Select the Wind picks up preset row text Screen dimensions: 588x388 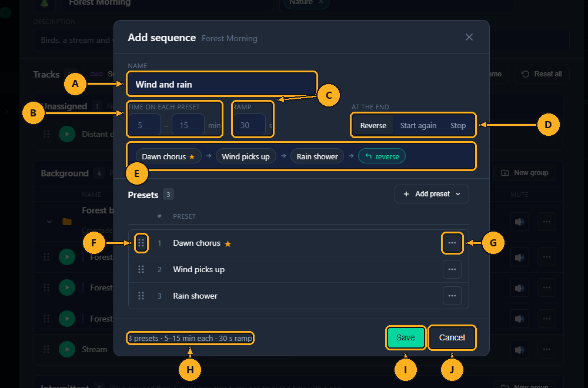pos(199,269)
